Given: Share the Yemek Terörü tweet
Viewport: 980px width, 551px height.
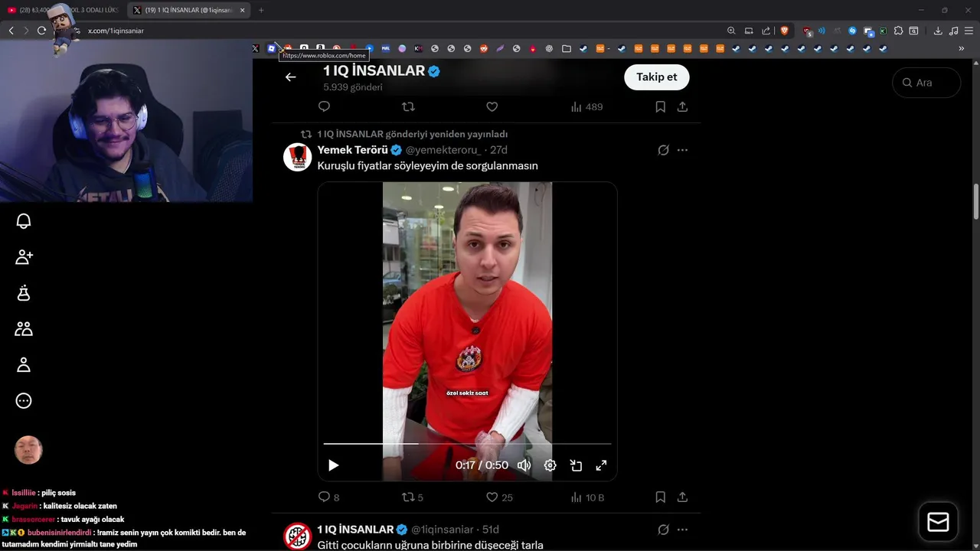Looking at the screenshot, I should coord(682,497).
